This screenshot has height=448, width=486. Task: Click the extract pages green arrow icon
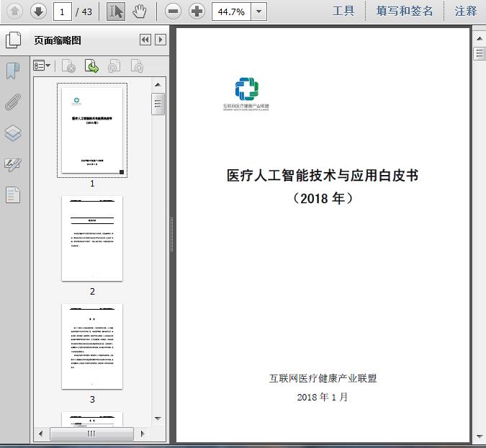click(x=91, y=66)
